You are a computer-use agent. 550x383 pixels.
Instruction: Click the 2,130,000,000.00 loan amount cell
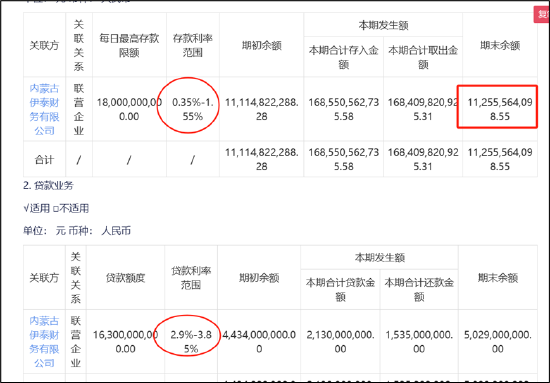pyautogui.click(x=340, y=342)
